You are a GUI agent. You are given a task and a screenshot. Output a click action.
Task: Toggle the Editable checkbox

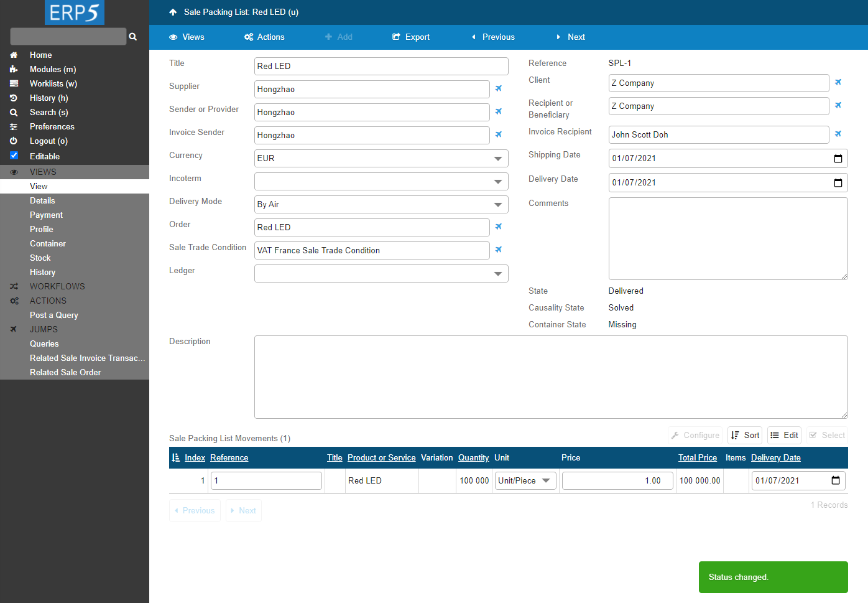[14, 156]
